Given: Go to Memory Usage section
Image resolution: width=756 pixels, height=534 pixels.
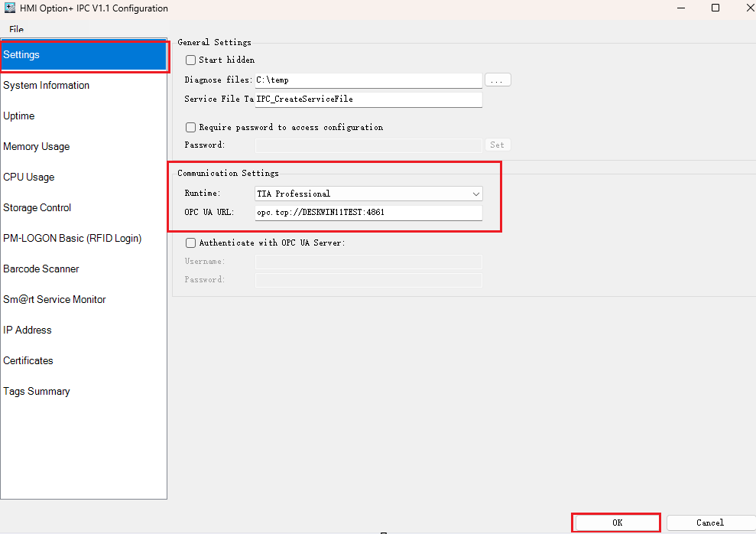Looking at the screenshot, I should pos(36,147).
